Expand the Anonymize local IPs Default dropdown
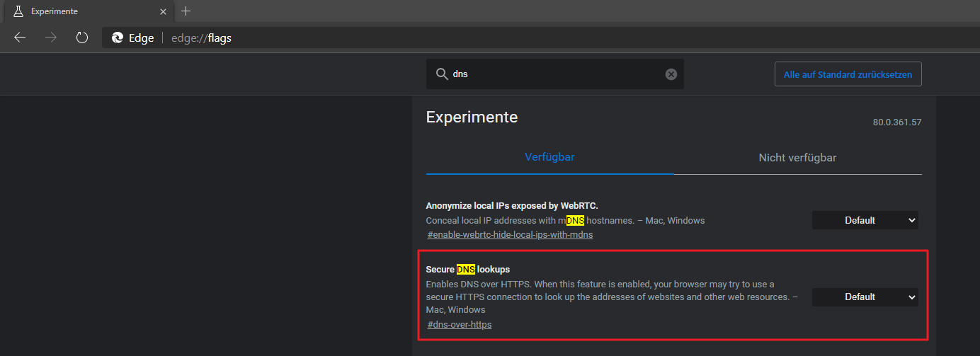This screenshot has height=356, width=980. (865, 220)
